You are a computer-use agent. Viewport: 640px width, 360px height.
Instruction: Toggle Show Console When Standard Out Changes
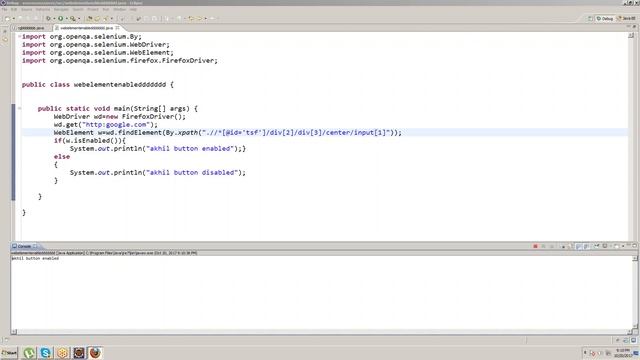579,246
